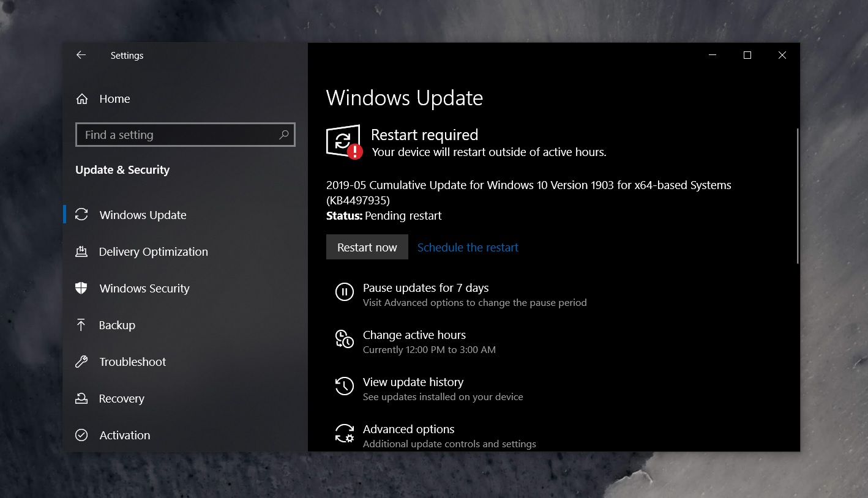Click 'Currently 12:00 PM to 3:00 AM' text
This screenshot has width=868, height=498.
429,350
